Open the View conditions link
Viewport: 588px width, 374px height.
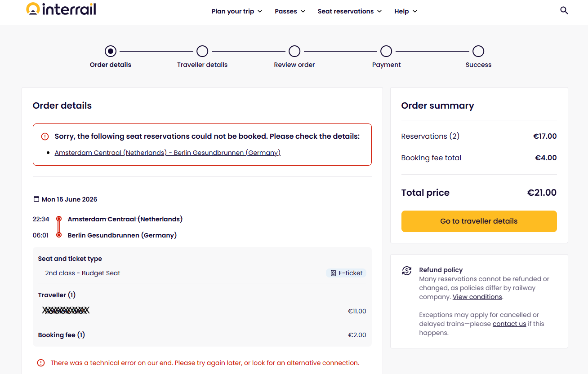pos(477,297)
